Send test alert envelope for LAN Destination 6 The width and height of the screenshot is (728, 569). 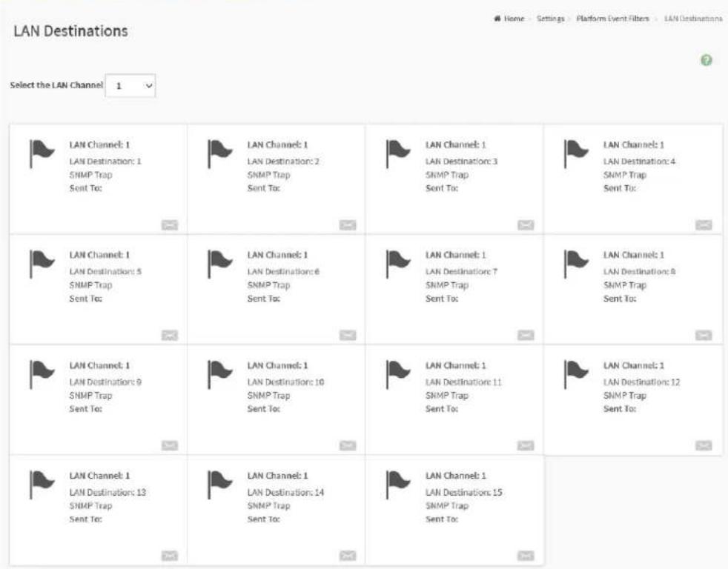click(348, 335)
